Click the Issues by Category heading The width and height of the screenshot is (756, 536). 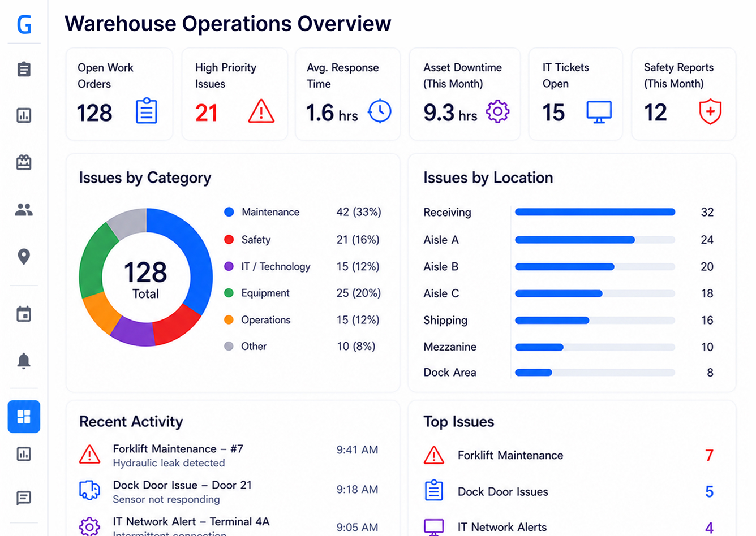(145, 178)
